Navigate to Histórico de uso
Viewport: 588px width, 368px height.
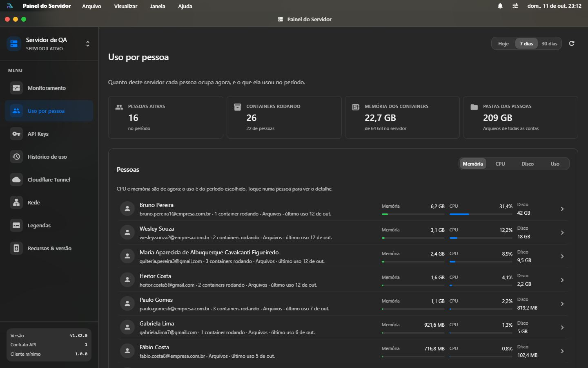click(49, 157)
